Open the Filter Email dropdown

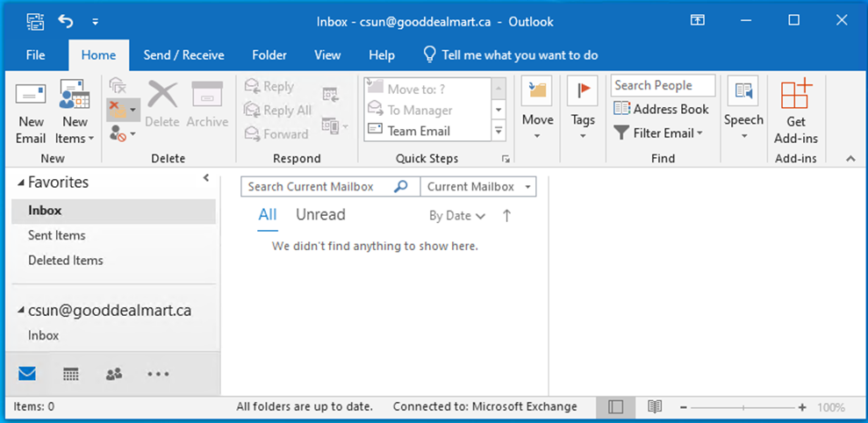pos(659,133)
